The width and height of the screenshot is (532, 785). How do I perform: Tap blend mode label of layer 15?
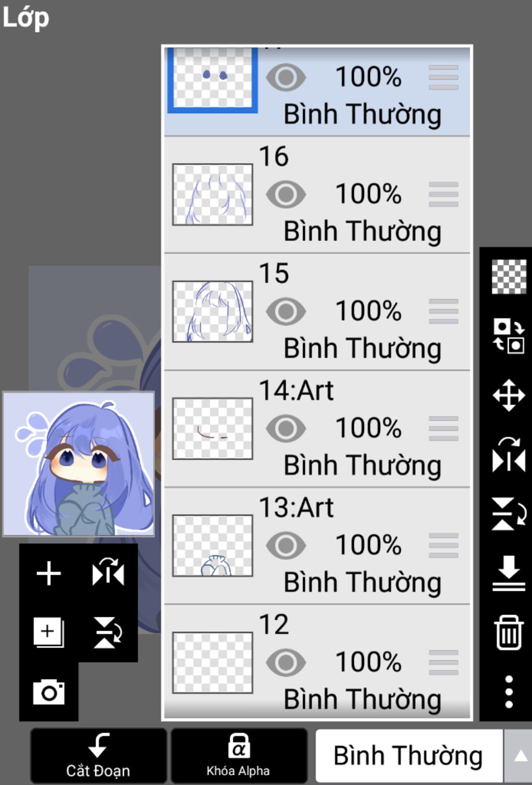(363, 348)
